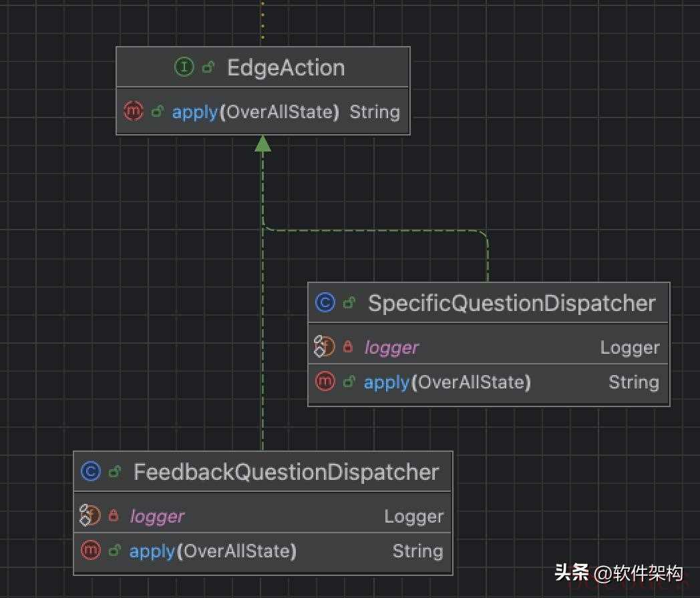Click the class icon of FeedbackQuestionDispatcher
700x598 pixels.
[90, 472]
